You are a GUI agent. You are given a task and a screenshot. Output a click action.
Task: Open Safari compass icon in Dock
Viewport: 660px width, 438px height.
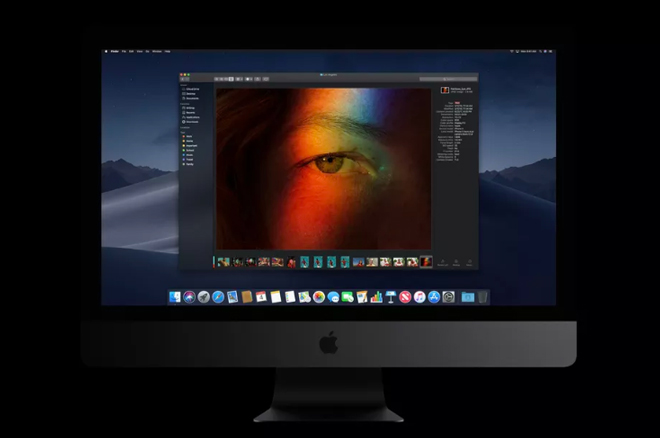[218, 297]
